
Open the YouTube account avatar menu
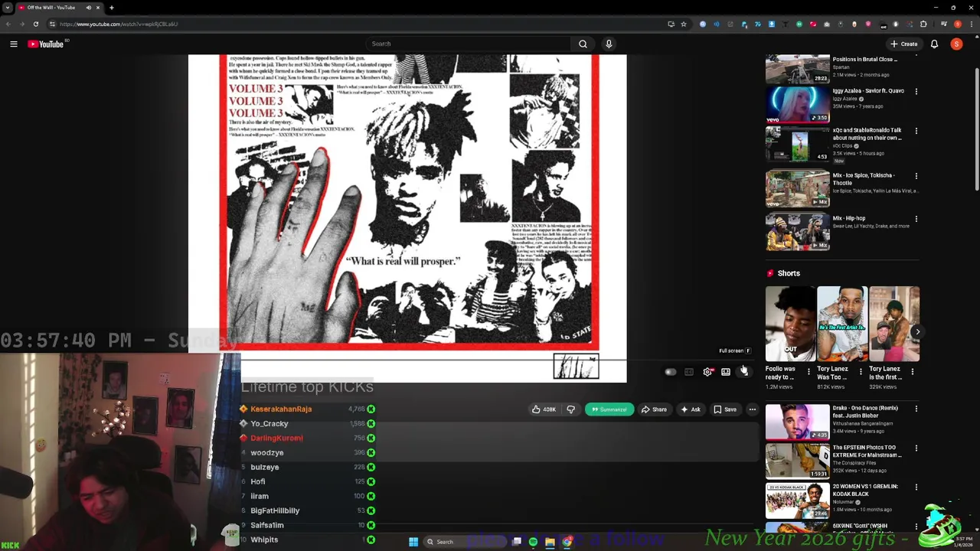click(x=956, y=44)
